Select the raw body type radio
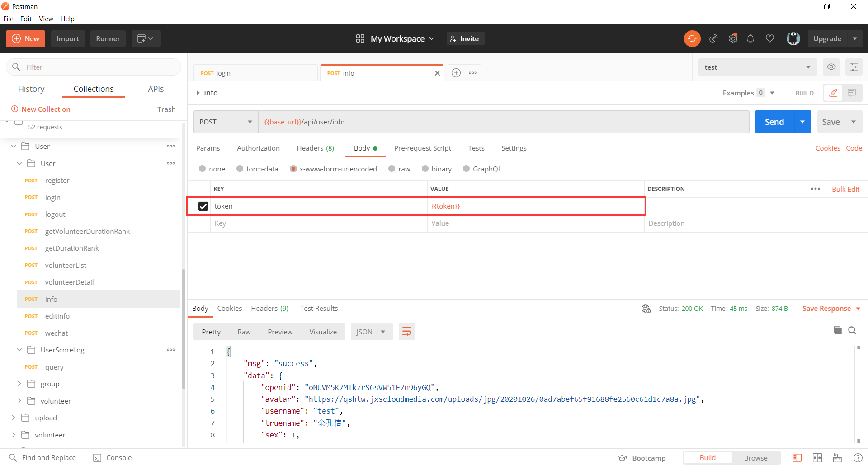This screenshot has width=868, height=466. point(392,169)
